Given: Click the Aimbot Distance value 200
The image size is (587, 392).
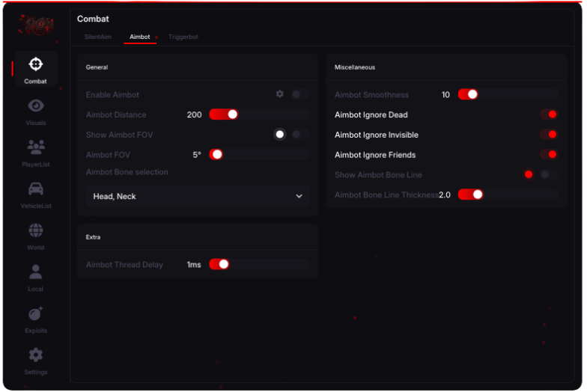Looking at the screenshot, I should 195,115.
